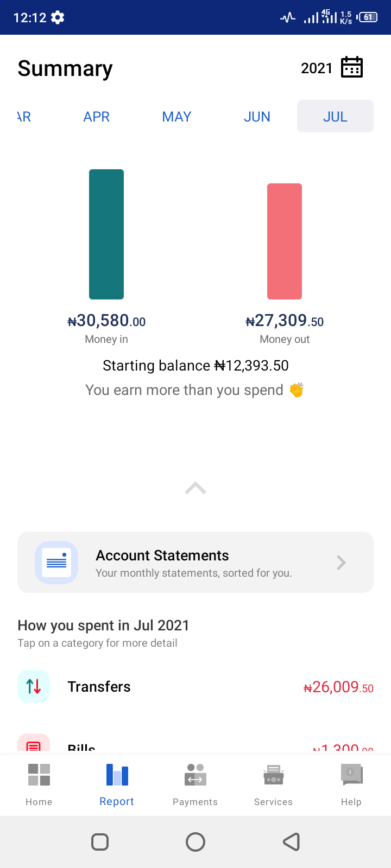
Task: Open the calendar year picker icon
Action: click(x=352, y=67)
